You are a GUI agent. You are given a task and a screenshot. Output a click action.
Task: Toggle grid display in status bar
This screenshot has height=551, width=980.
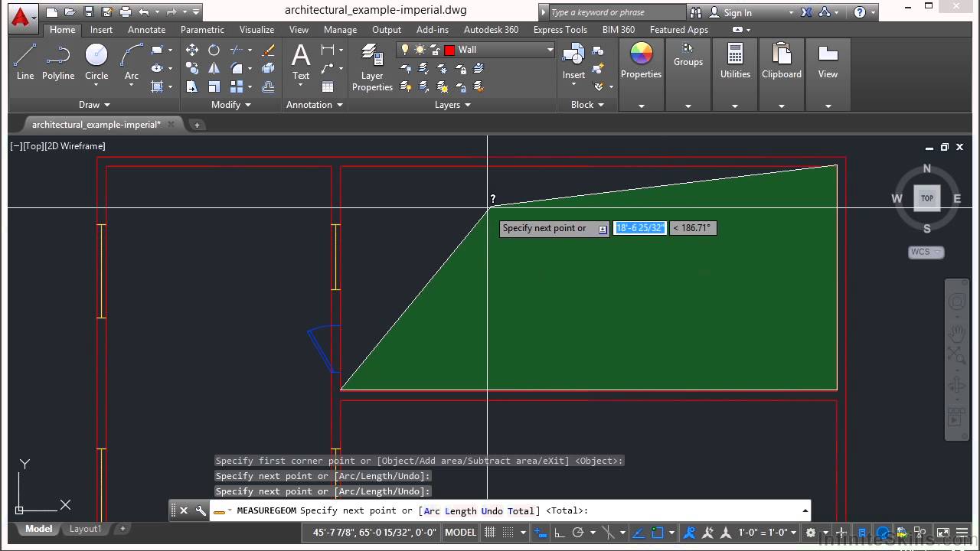[491, 533]
